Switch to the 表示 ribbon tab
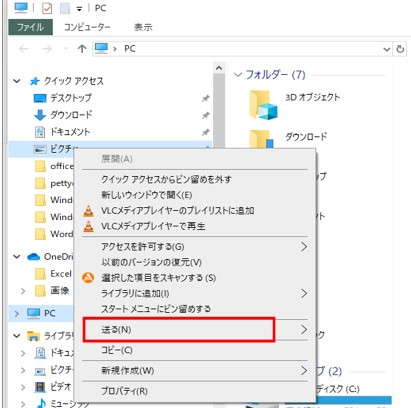This screenshot has height=408, width=411. (143, 27)
